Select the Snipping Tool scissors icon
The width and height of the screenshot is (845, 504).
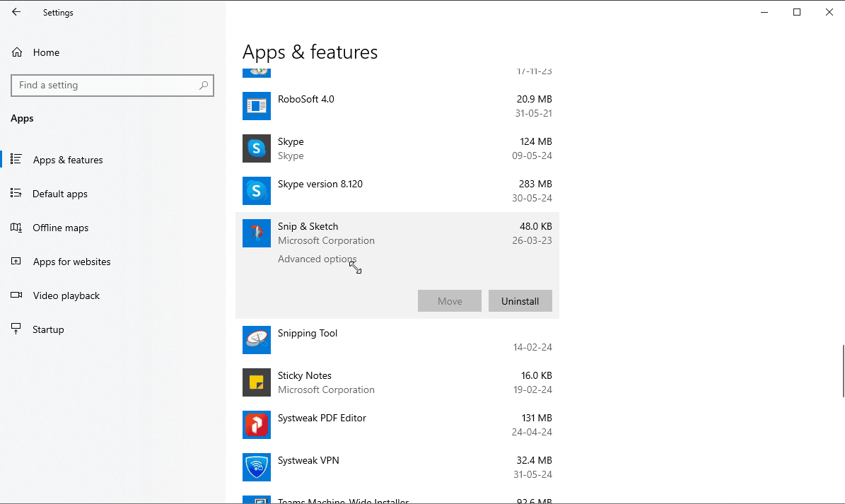point(256,340)
